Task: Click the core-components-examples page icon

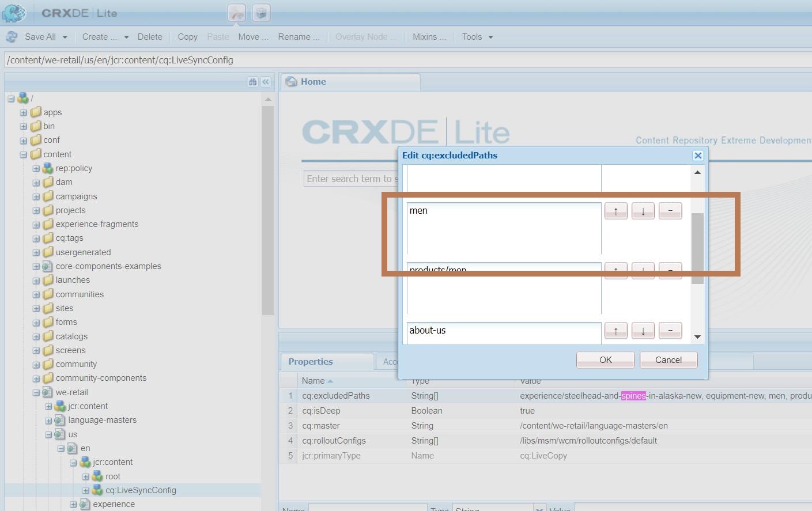Action: click(48, 266)
